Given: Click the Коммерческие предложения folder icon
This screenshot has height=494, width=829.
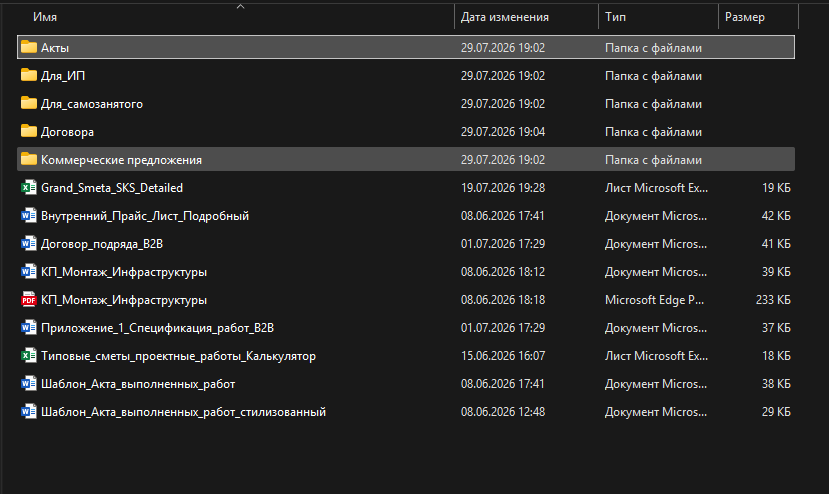Looking at the screenshot, I should 29,159.
